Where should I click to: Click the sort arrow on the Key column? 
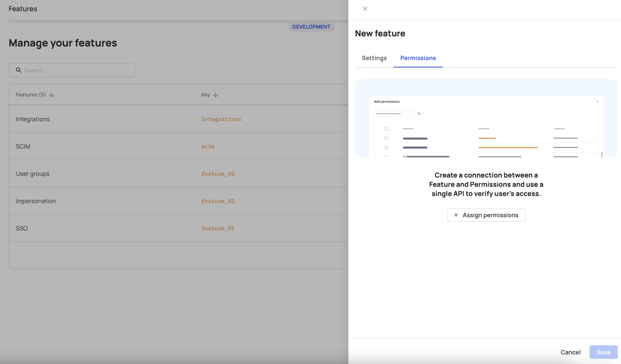(216, 95)
